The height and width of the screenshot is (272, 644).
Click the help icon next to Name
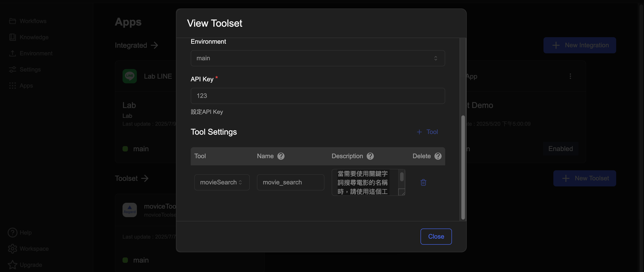(x=281, y=156)
